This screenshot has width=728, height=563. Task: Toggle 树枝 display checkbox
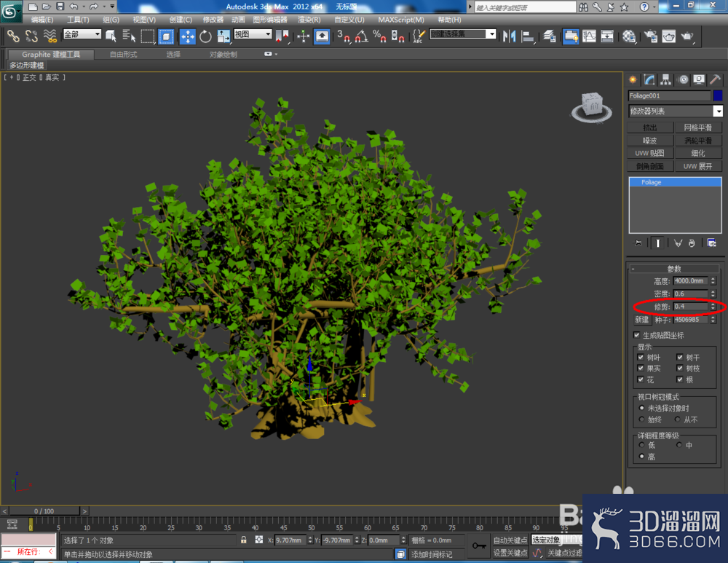point(680,368)
